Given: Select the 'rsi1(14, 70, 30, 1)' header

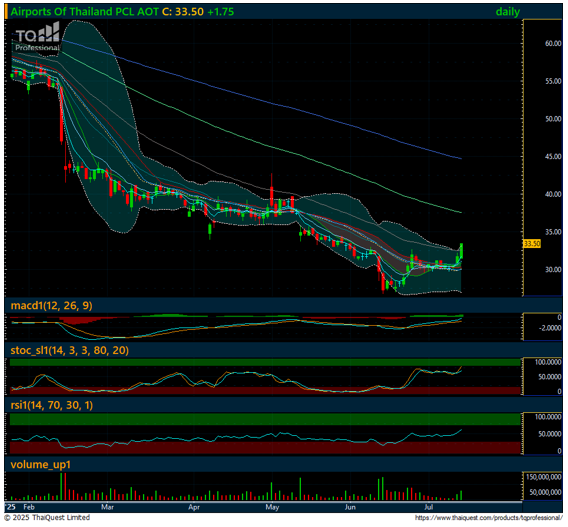Looking at the screenshot, I should pos(52,405).
